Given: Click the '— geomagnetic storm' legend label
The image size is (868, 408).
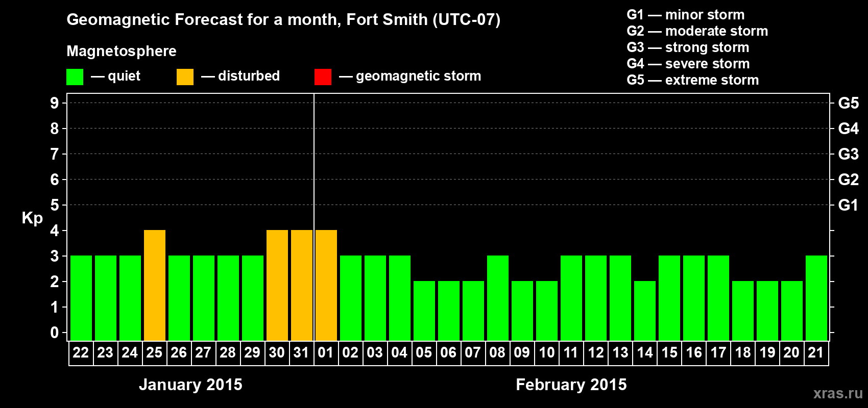Looking at the screenshot, I should [x=410, y=76].
